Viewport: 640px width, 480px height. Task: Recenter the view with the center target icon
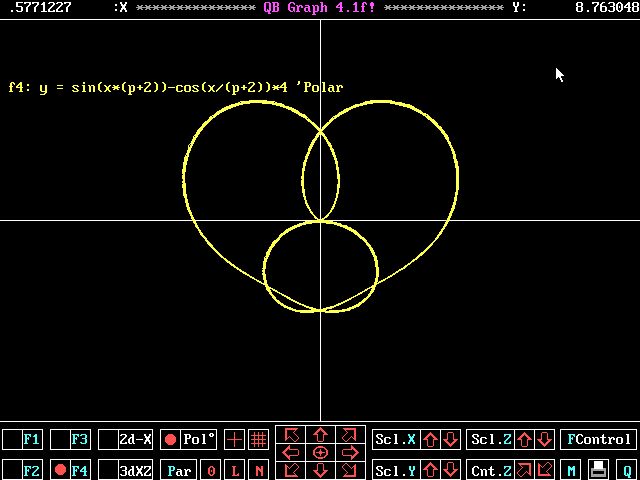coord(320,452)
